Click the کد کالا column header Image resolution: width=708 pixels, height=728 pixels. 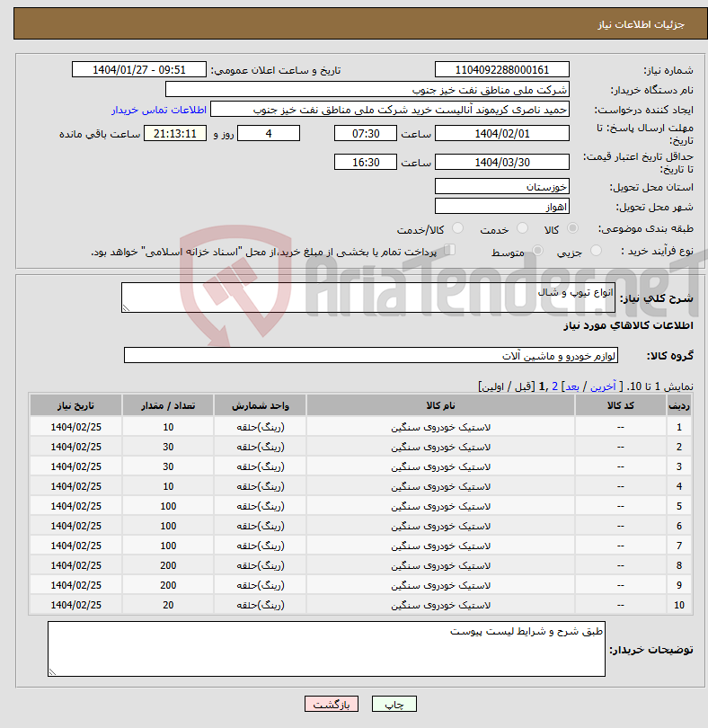(x=621, y=405)
